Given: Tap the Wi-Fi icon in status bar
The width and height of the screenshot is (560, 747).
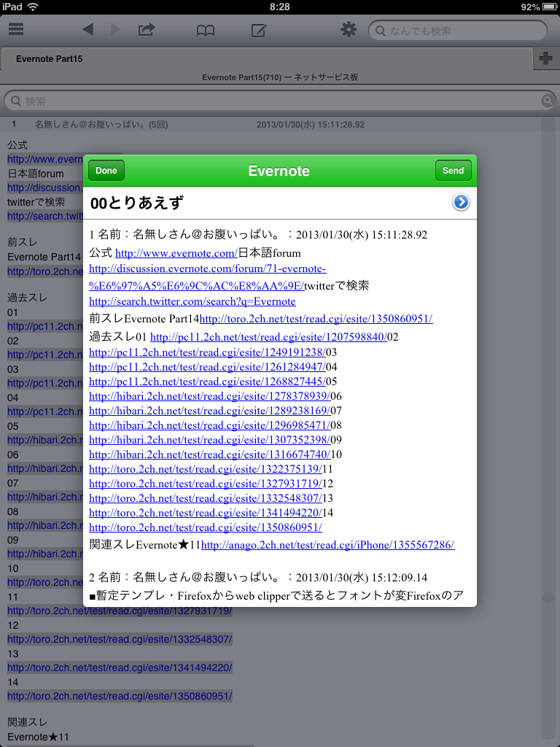Looking at the screenshot, I should [x=32, y=7].
